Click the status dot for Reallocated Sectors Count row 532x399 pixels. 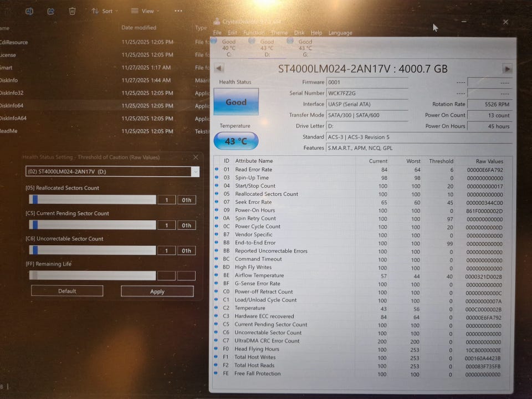(217, 193)
